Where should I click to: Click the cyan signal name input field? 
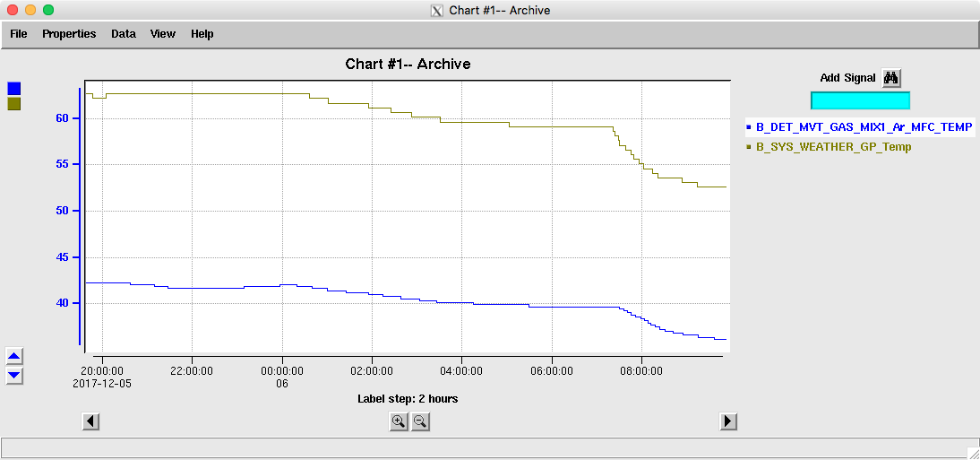click(860, 100)
